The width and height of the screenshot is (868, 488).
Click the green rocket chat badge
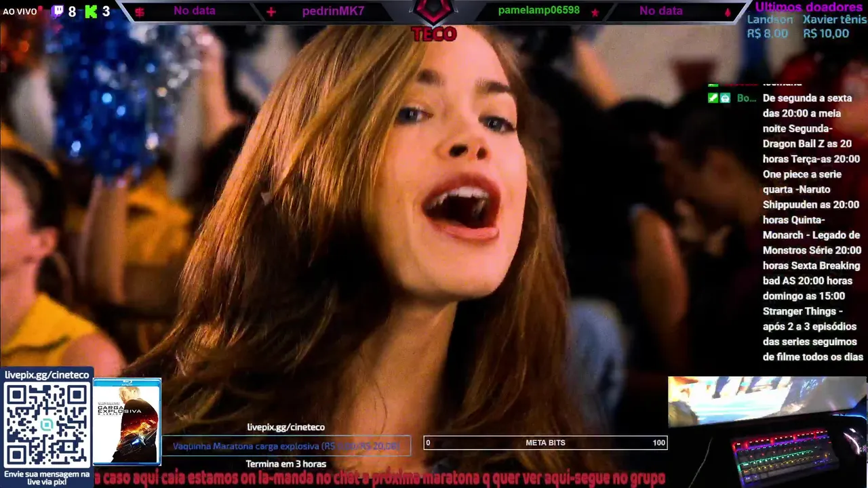[x=713, y=98]
